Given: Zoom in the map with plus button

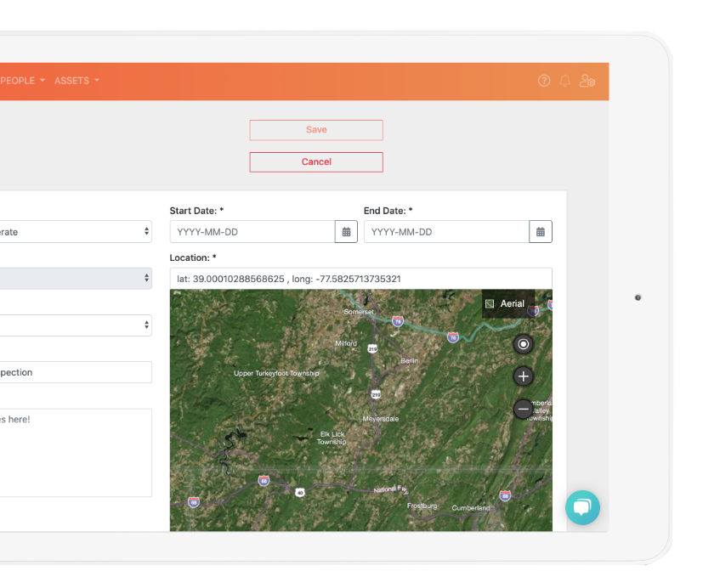Looking at the screenshot, I should pyautogui.click(x=523, y=376).
